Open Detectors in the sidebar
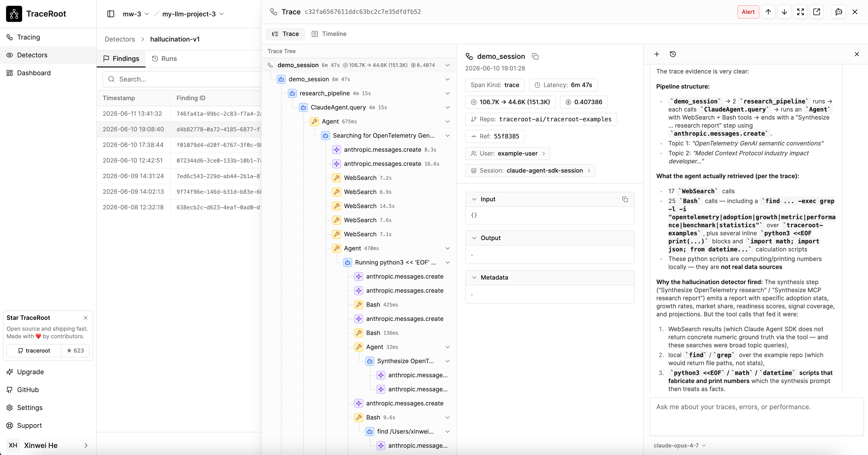The width and height of the screenshot is (868, 455). coord(48,55)
